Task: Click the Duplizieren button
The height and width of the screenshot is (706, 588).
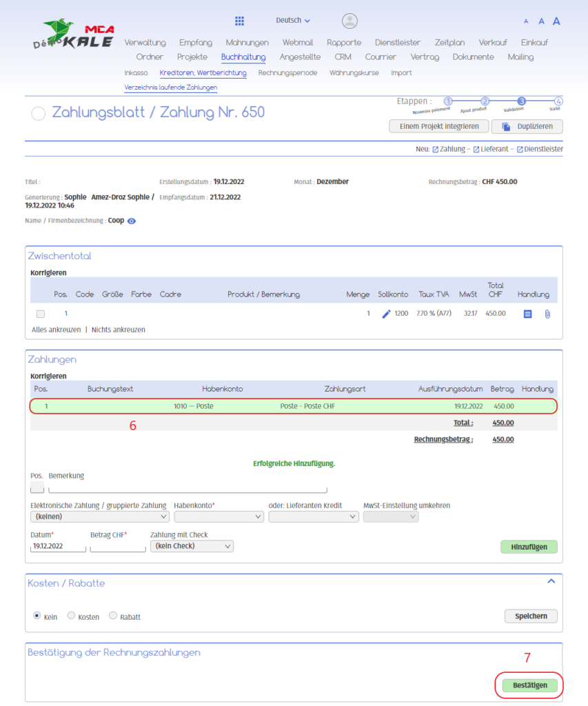Action: click(527, 127)
